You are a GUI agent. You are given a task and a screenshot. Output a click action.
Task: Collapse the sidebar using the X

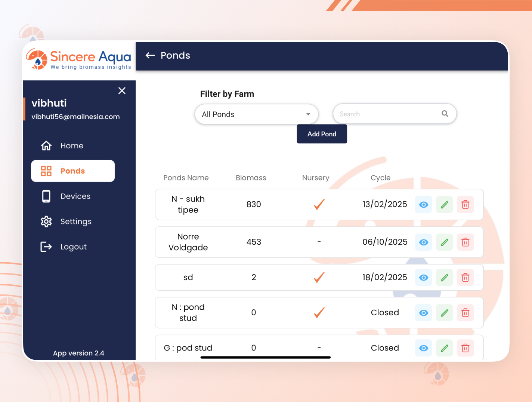coord(122,90)
